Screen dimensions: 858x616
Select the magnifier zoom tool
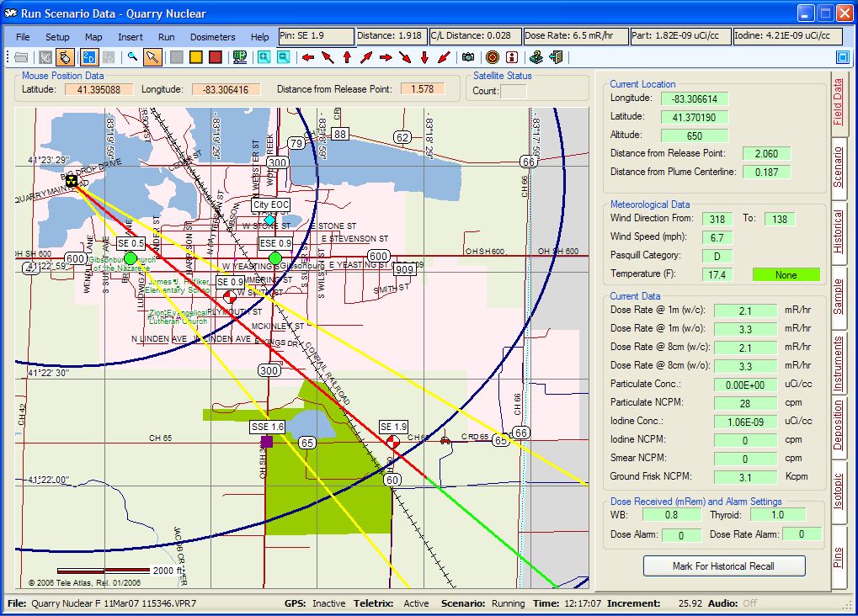coord(132,57)
